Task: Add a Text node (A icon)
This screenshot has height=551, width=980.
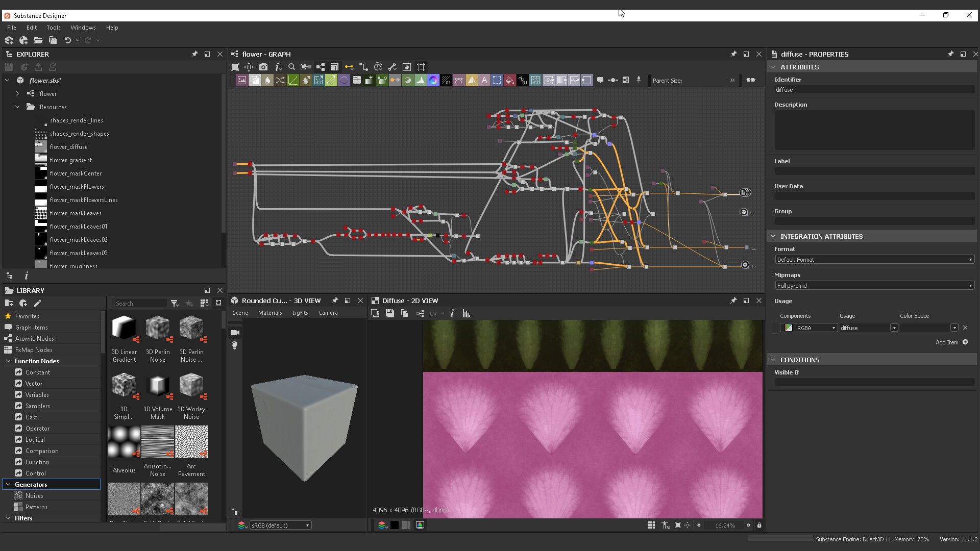Action: pyautogui.click(x=484, y=80)
